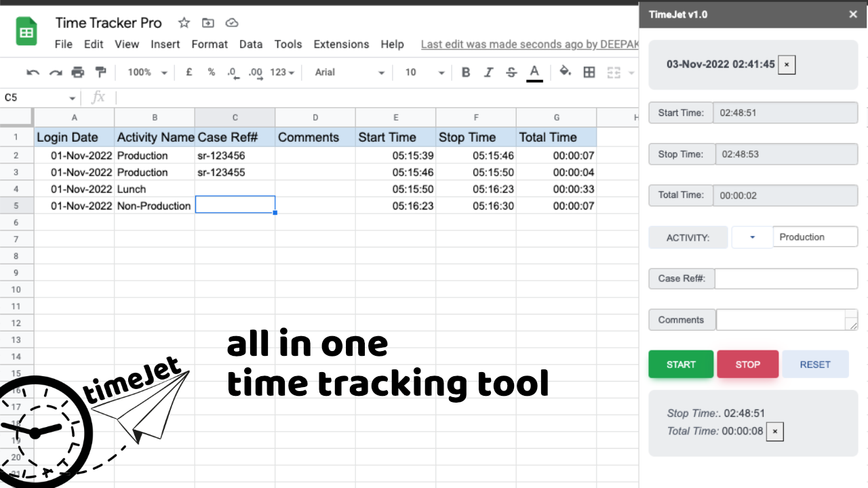868x488 pixels.
Task: Toggle italic formatting
Action: point(488,73)
